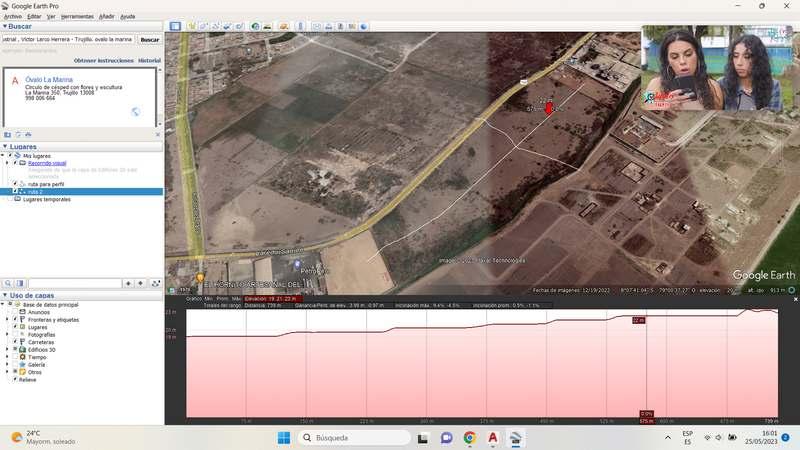
Task: Click the red placemark on the map
Action: click(549, 108)
